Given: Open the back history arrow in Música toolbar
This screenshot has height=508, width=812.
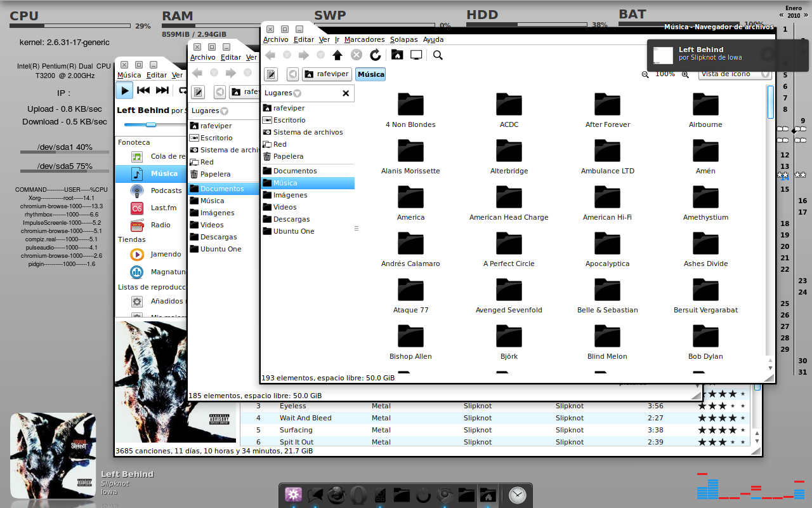Looking at the screenshot, I should 287,55.
